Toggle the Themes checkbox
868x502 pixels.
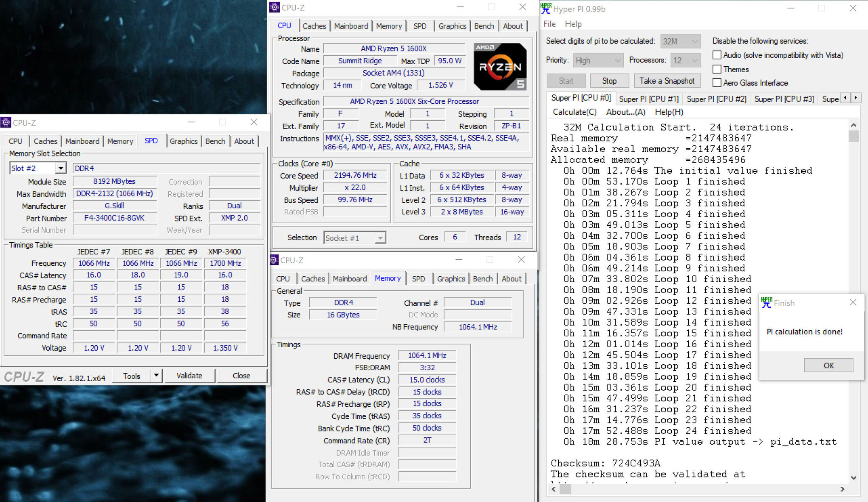pos(717,69)
